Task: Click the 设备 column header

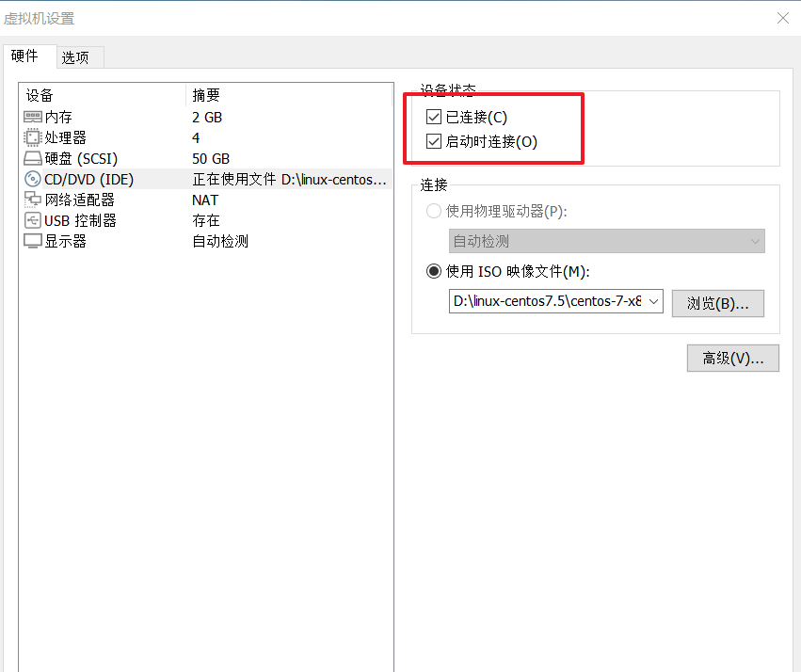Action: 103,95
